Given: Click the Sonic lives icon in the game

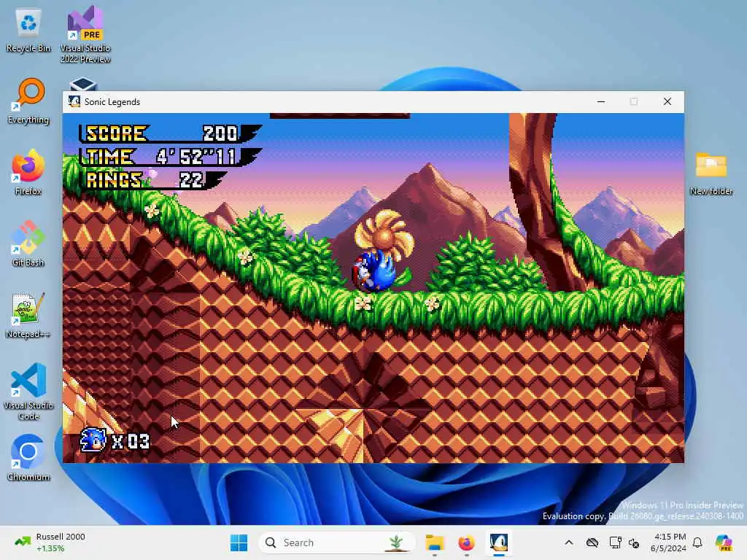Looking at the screenshot, I should tap(93, 440).
